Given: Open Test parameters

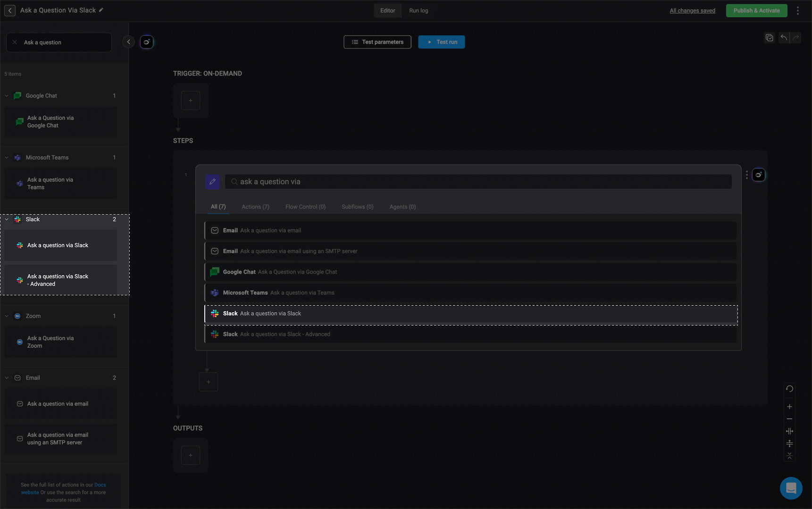Looking at the screenshot, I should (377, 42).
